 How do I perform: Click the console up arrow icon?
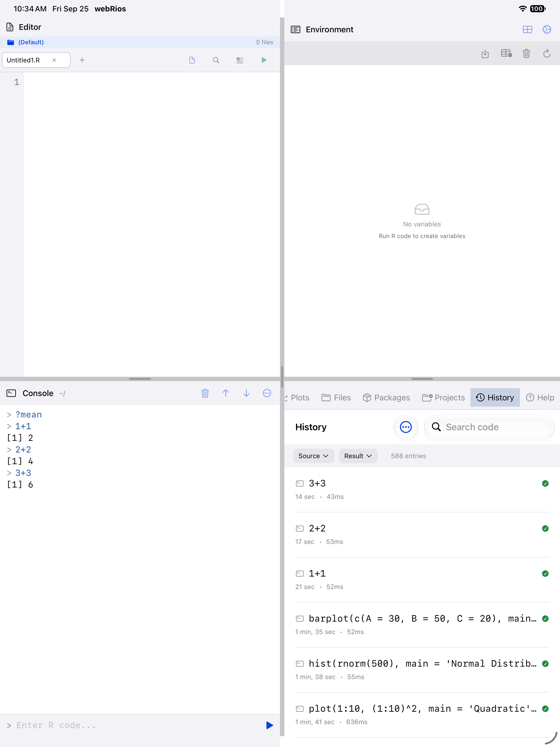[226, 393]
